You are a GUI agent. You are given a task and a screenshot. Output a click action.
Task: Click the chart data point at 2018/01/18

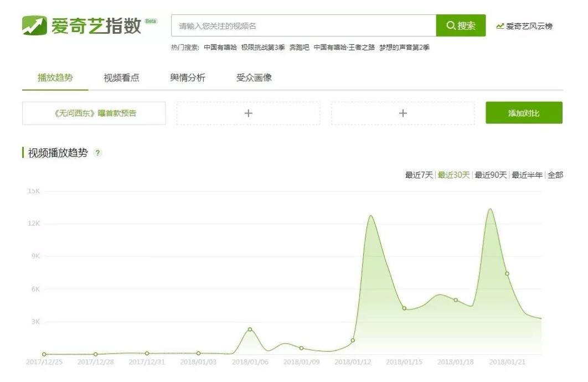(456, 300)
